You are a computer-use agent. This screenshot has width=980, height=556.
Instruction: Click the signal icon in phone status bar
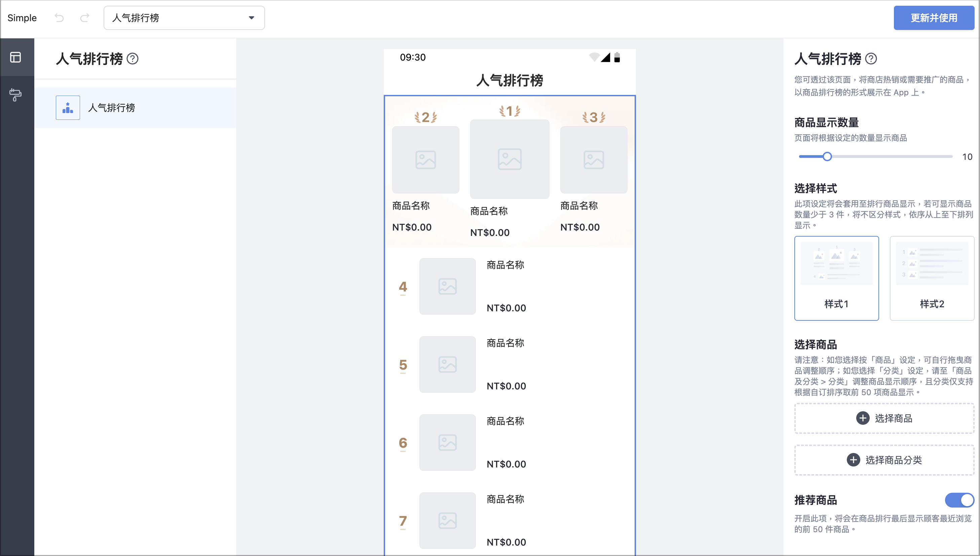tap(605, 57)
